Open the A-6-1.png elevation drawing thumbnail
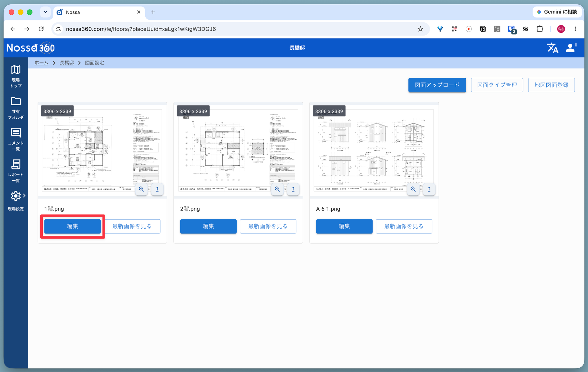 tap(374, 150)
